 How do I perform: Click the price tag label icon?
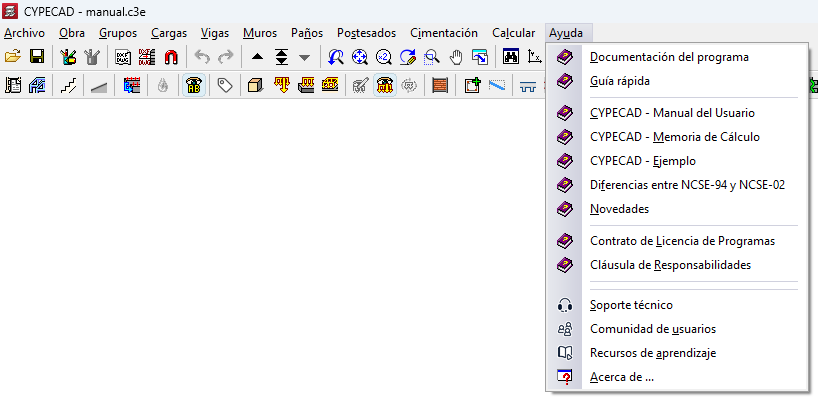[224, 86]
